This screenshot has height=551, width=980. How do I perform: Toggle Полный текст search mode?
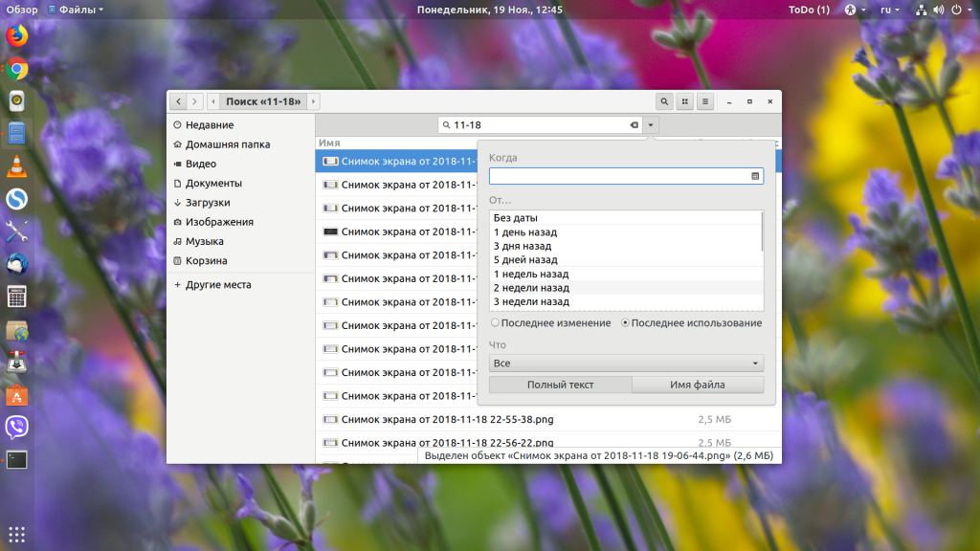pyautogui.click(x=560, y=385)
